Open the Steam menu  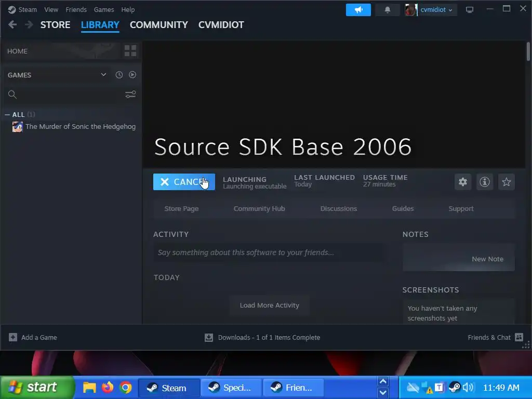[28, 9]
